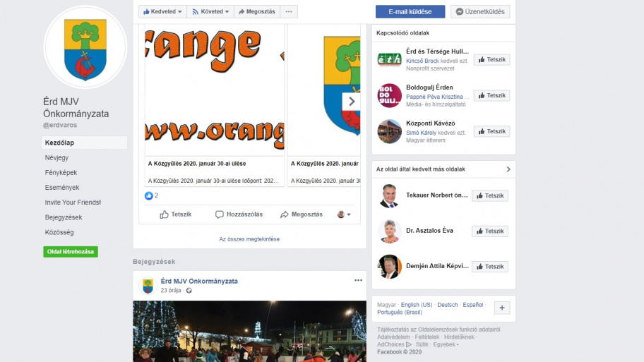
Task: Share the post via Megosztás under the carousel
Action: pos(302,215)
